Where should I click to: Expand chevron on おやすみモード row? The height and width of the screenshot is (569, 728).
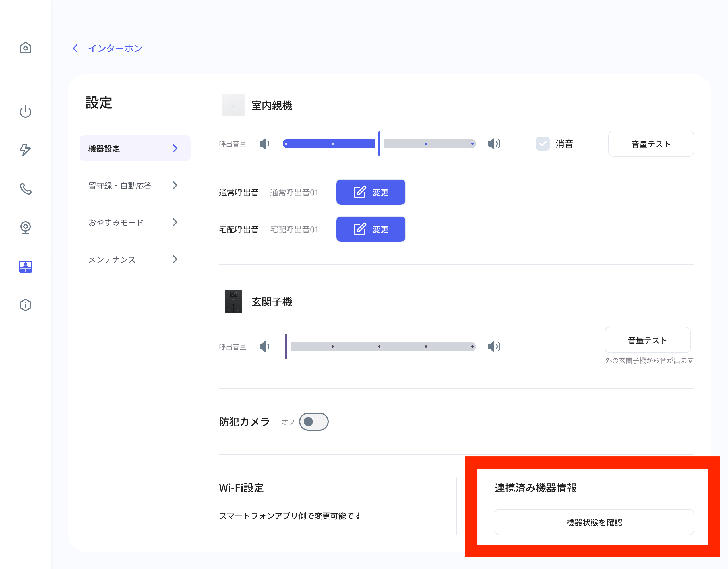(x=175, y=222)
